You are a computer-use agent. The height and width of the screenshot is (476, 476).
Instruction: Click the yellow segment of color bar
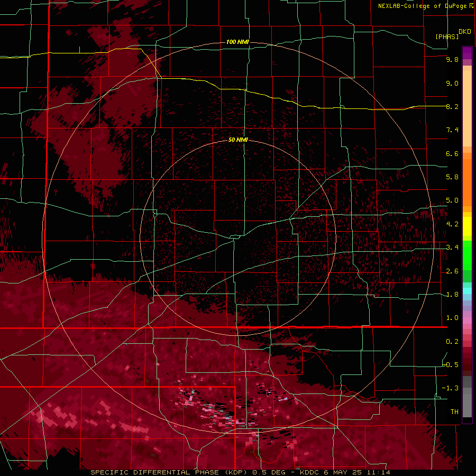pos(467,226)
